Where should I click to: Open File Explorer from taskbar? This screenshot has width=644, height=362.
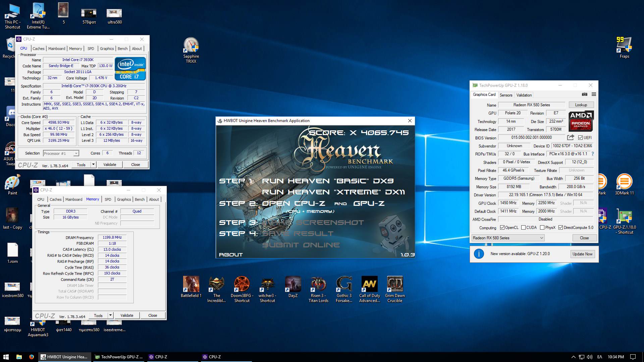coord(19,357)
